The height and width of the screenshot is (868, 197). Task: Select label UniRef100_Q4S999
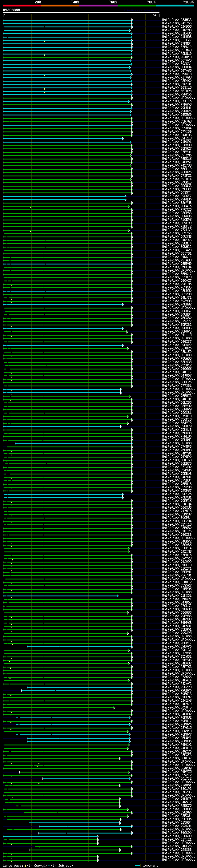coord(177,562)
